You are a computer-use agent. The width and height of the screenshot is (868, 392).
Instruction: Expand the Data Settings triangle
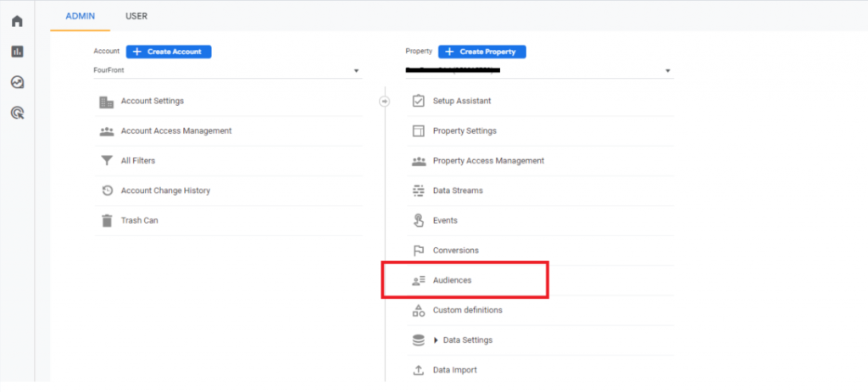click(436, 340)
